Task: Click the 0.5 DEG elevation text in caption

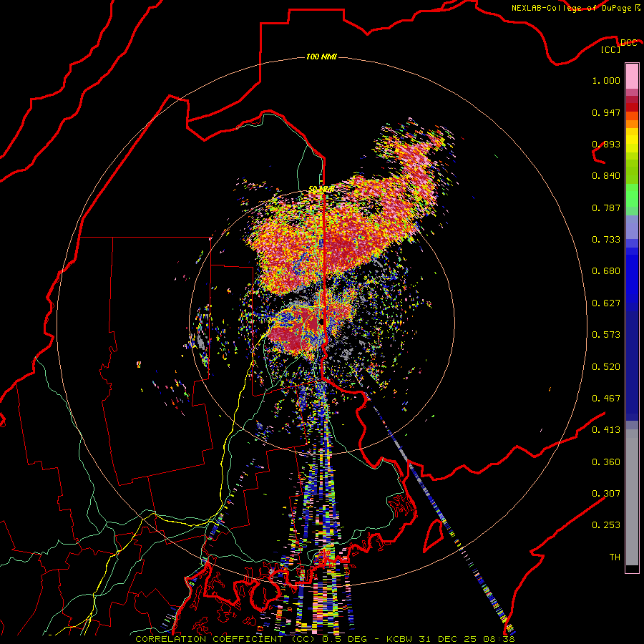Action: point(344,639)
